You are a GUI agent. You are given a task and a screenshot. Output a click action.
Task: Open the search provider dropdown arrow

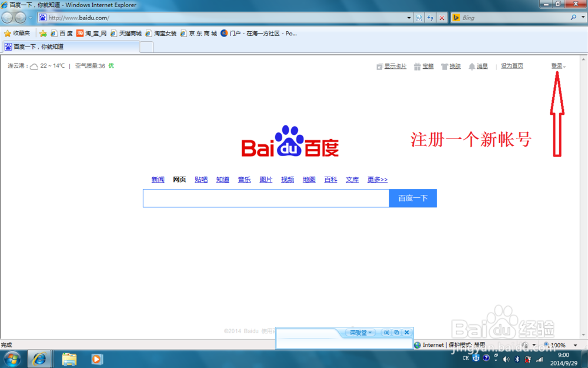[583, 17]
